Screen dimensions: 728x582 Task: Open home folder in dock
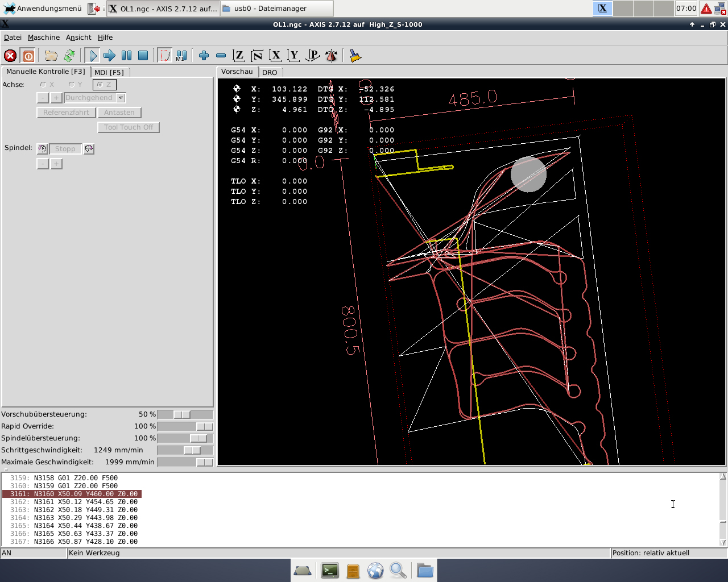[x=425, y=570]
